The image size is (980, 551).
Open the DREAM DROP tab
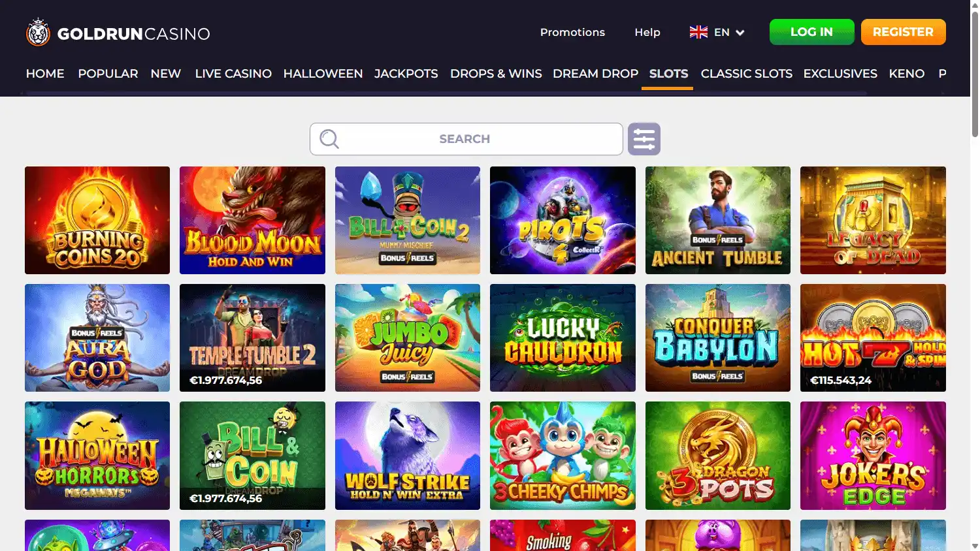595,74
